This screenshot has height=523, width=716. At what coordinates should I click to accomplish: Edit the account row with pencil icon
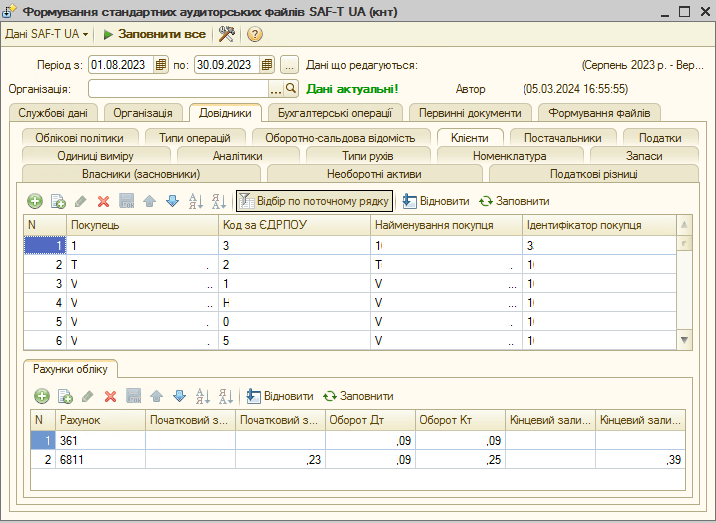tap(88, 396)
